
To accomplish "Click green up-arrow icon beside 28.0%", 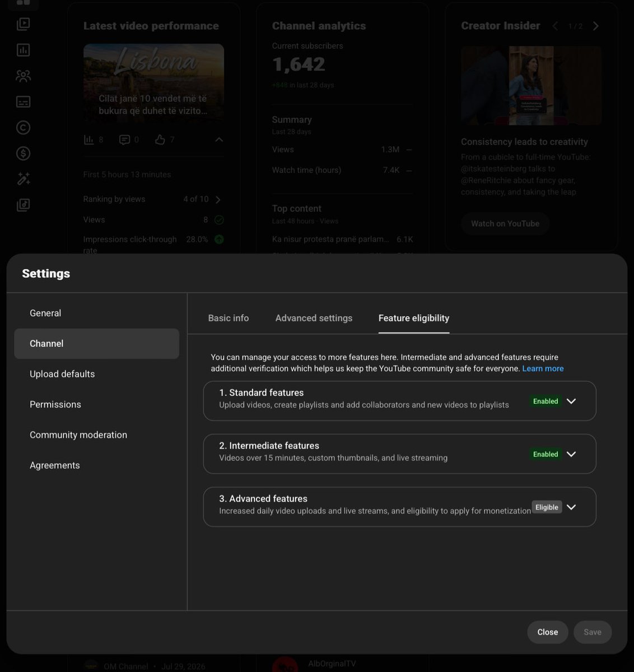I will (x=219, y=239).
